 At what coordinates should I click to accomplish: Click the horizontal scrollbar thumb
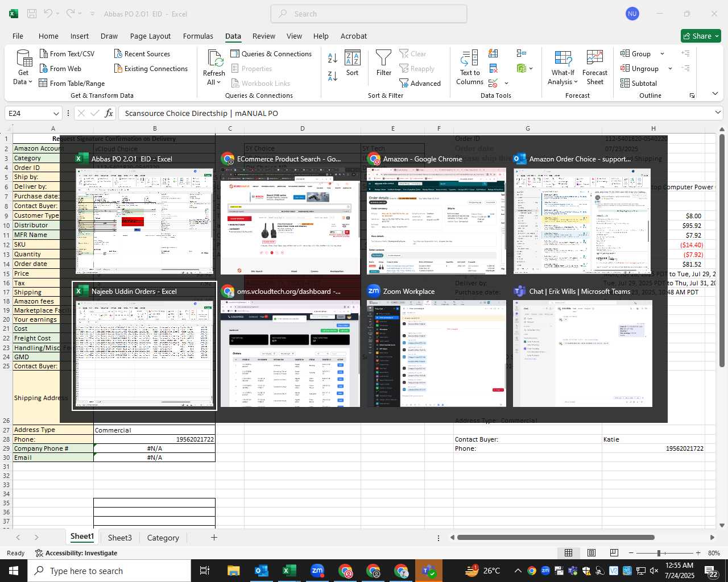coord(556,537)
